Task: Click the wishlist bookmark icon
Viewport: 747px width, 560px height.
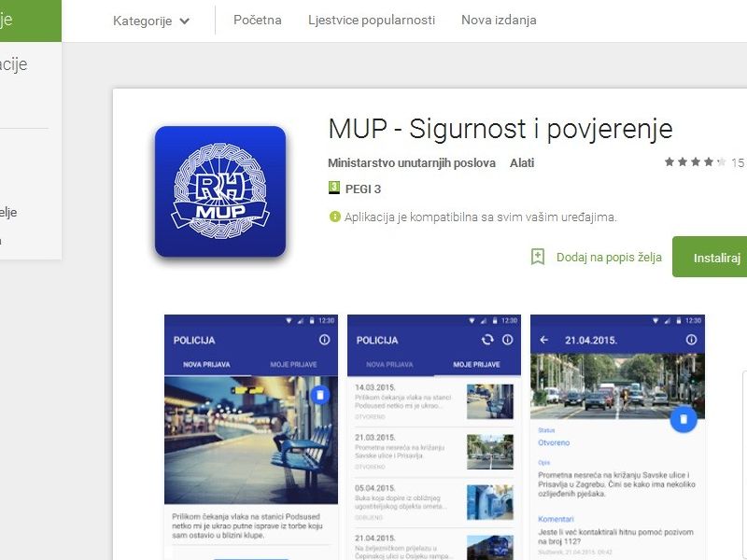Action: (538, 257)
